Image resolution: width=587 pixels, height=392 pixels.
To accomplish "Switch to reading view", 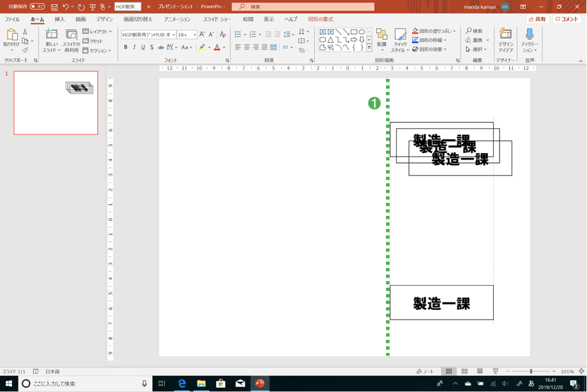I will tap(480, 371).
